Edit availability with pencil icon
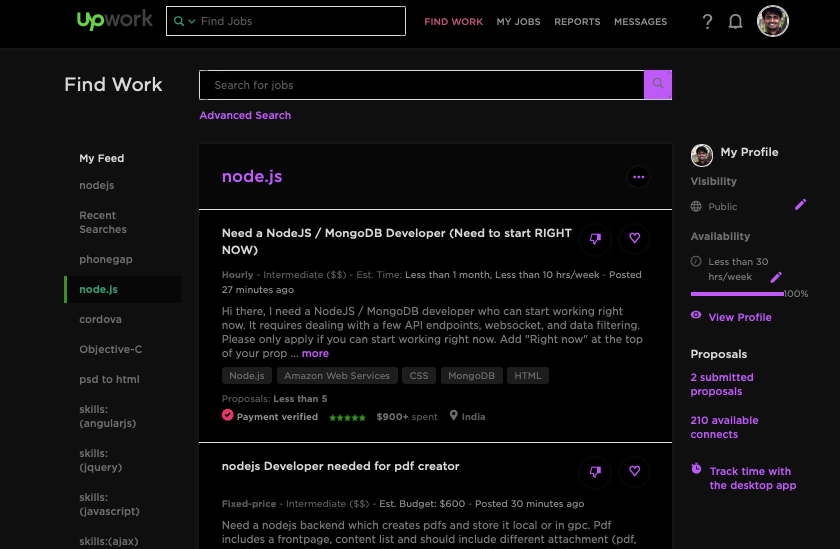The width and height of the screenshot is (840, 549). [776, 277]
